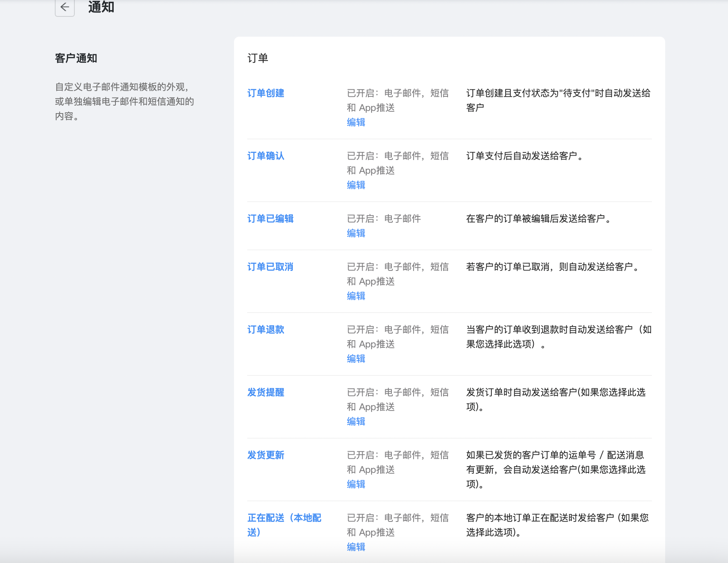Open the 正在配送（本地配送）notification
The width and height of the screenshot is (728, 563).
click(x=284, y=525)
